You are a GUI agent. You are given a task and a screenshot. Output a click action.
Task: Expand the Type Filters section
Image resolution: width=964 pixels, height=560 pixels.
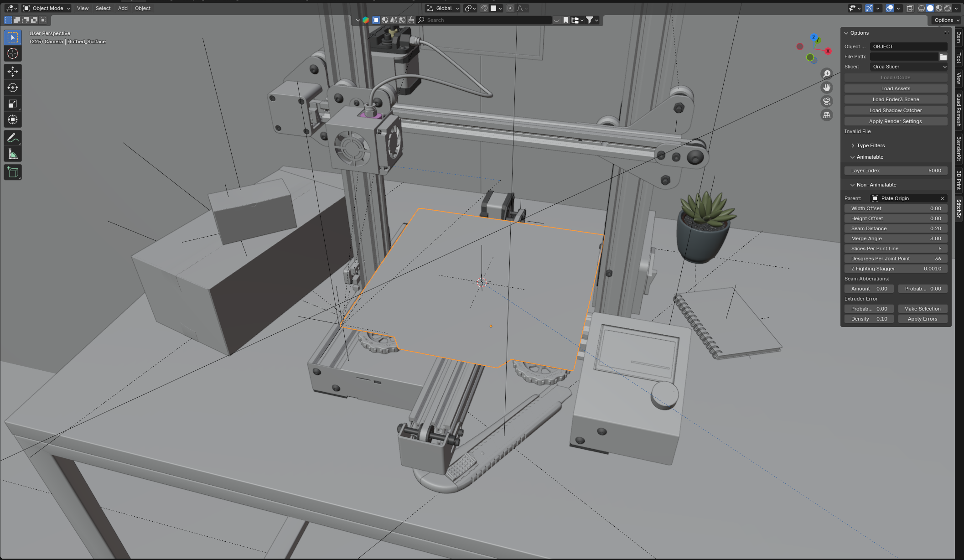870,145
